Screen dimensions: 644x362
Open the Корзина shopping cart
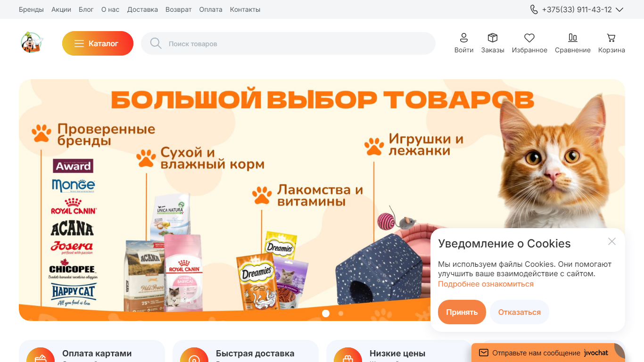(x=611, y=38)
